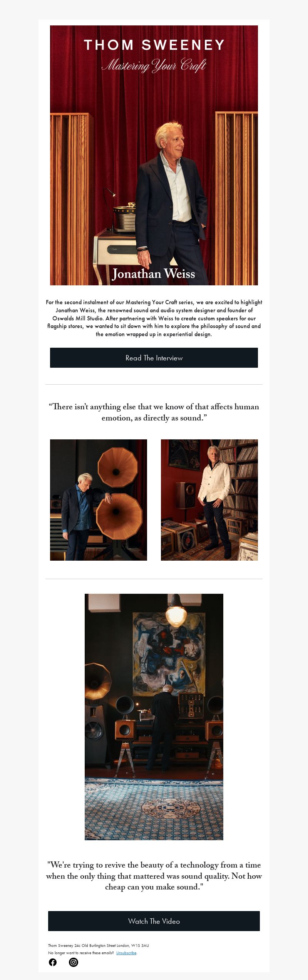The width and height of the screenshot is (308, 980).
Task: Click the Watch The Video button
Action: point(154,921)
